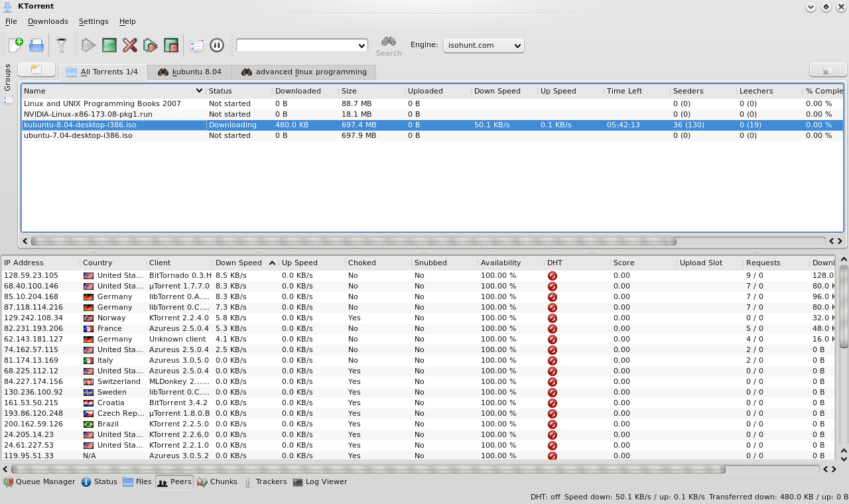Image resolution: width=849 pixels, height=504 pixels.
Task: Sort peers by Down Speed column header
Action: click(x=245, y=263)
